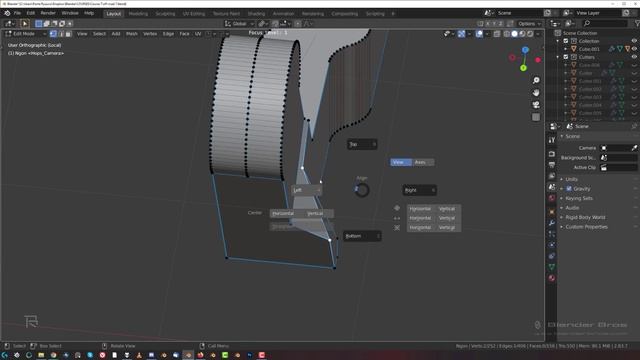This screenshot has width=640, height=360.
Task: Open the Tool properties tab
Action: click(x=552, y=140)
